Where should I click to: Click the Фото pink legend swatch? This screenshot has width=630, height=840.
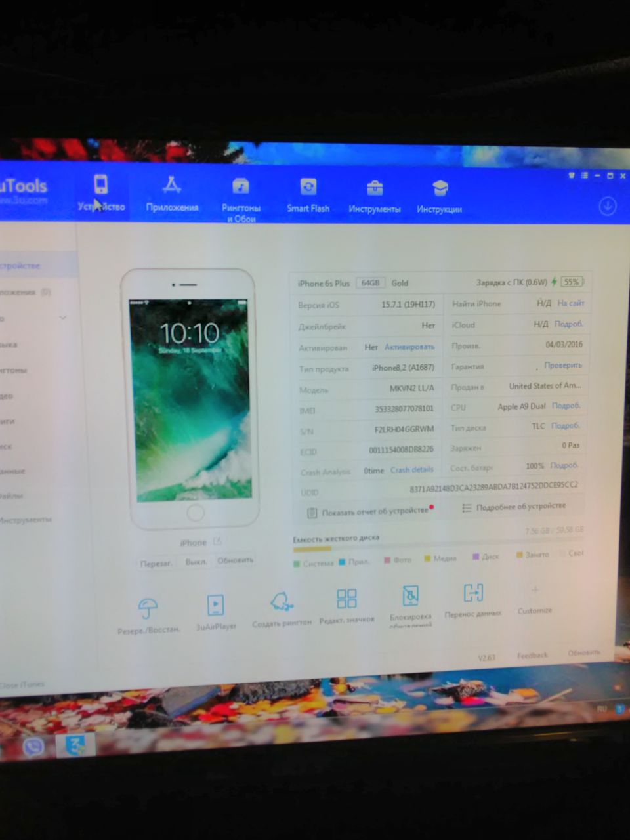(x=387, y=560)
